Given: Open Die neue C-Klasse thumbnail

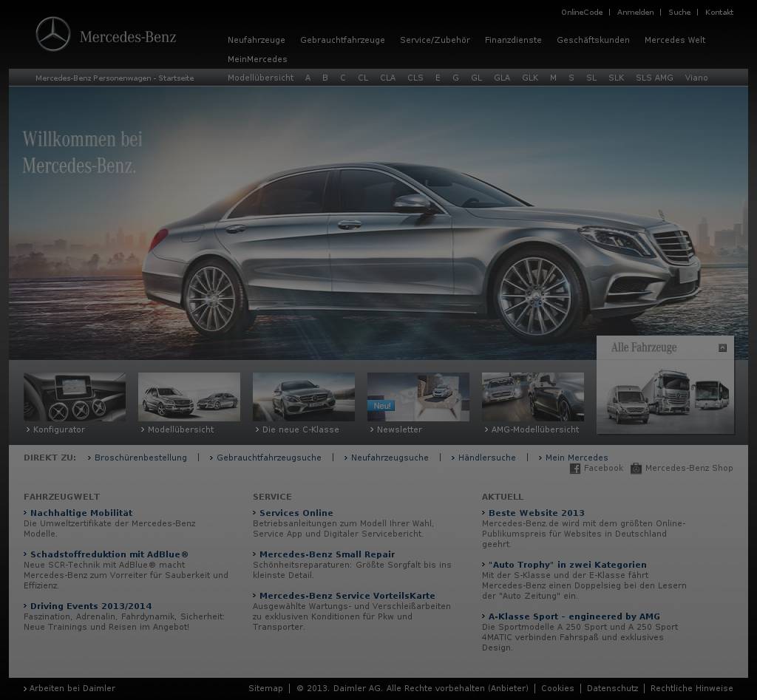Looking at the screenshot, I should [304, 397].
